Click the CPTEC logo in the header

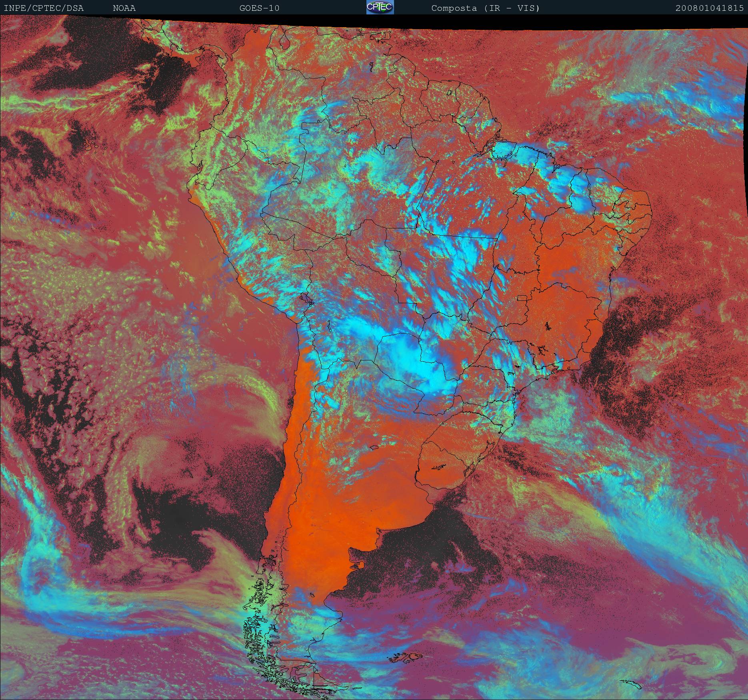pyautogui.click(x=380, y=7)
